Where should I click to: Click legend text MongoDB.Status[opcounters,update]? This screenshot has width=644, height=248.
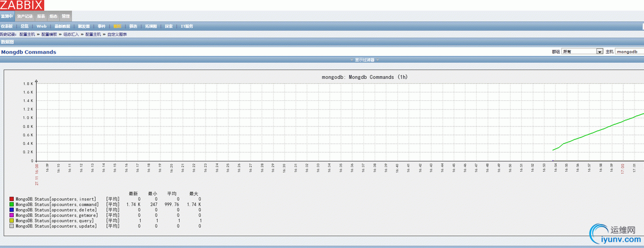56,226
